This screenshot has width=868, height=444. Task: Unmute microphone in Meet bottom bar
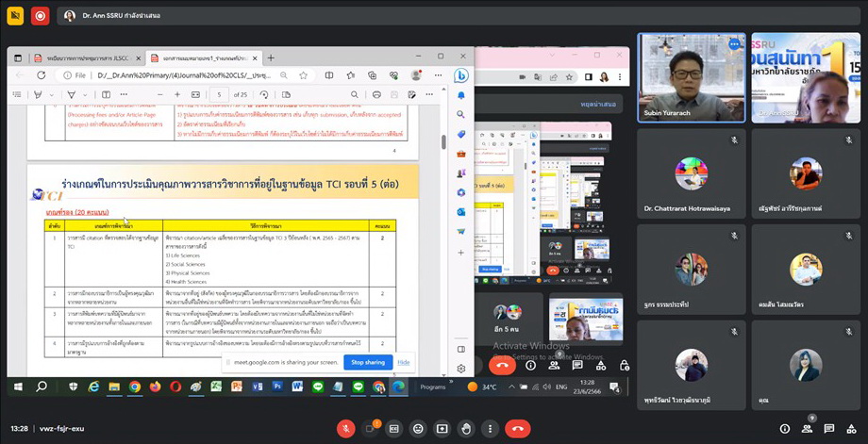[345, 429]
